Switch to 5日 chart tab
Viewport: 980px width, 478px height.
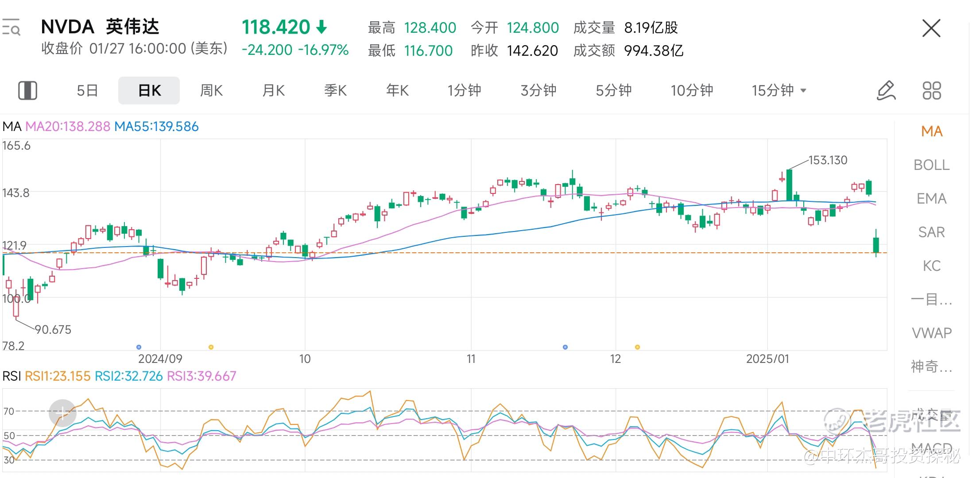(87, 90)
